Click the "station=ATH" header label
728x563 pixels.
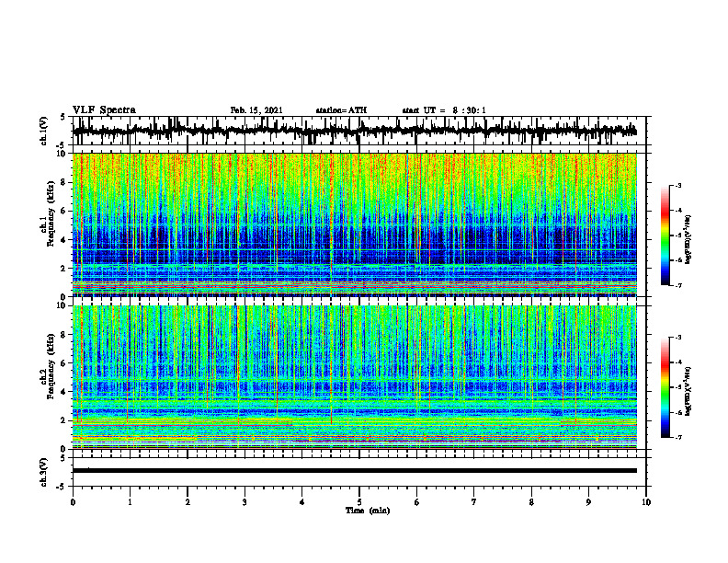tap(341, 110)
